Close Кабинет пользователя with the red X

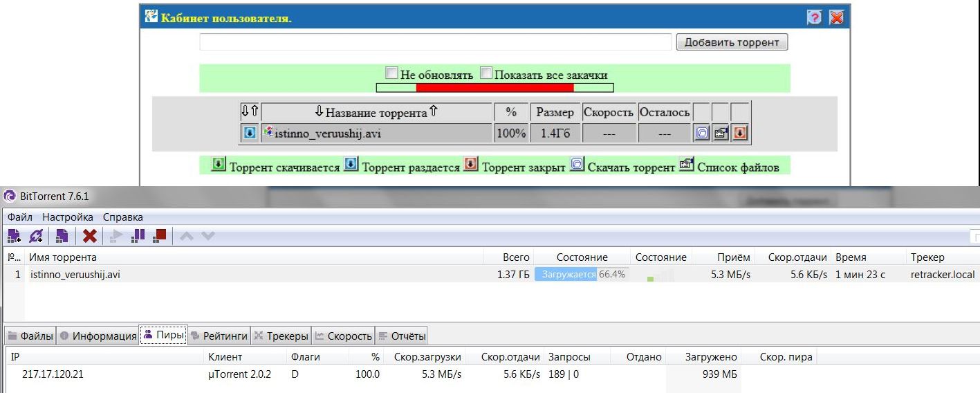pos(837,17)
